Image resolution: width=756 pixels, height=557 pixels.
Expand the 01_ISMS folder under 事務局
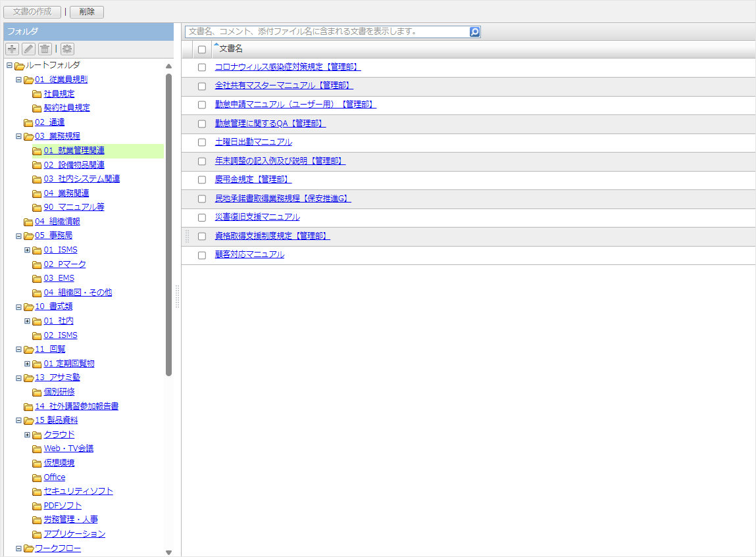click(x=27, y=250)
